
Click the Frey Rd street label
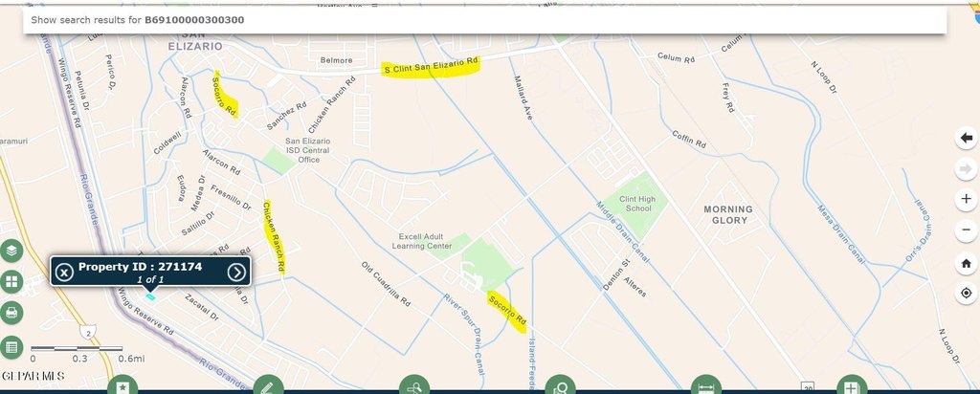(728, 98)
